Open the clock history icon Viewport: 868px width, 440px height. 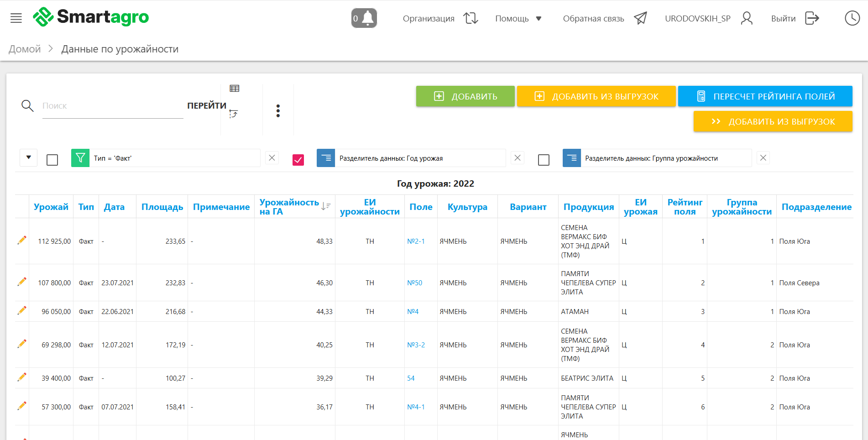[x=852, y=18]
